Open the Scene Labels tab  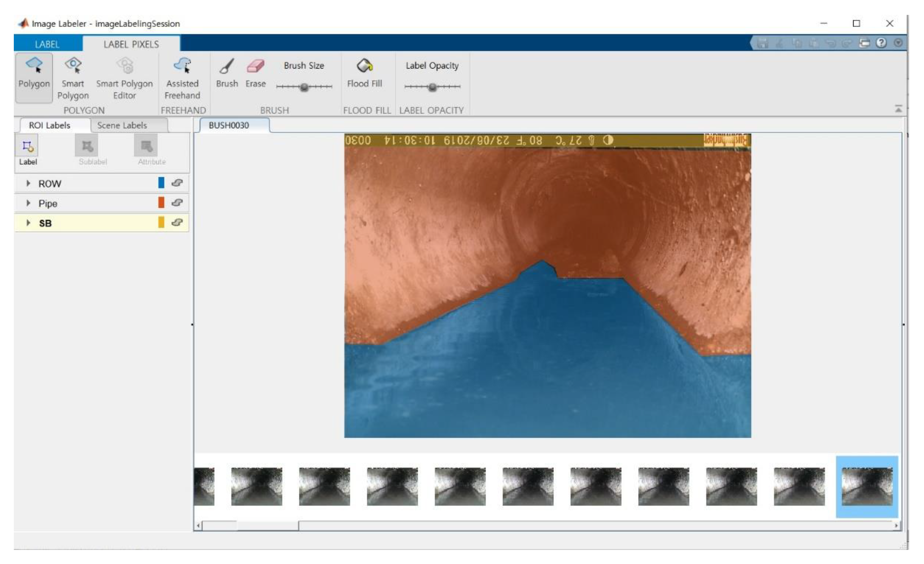pyautogui.click(x=122, y=126)
